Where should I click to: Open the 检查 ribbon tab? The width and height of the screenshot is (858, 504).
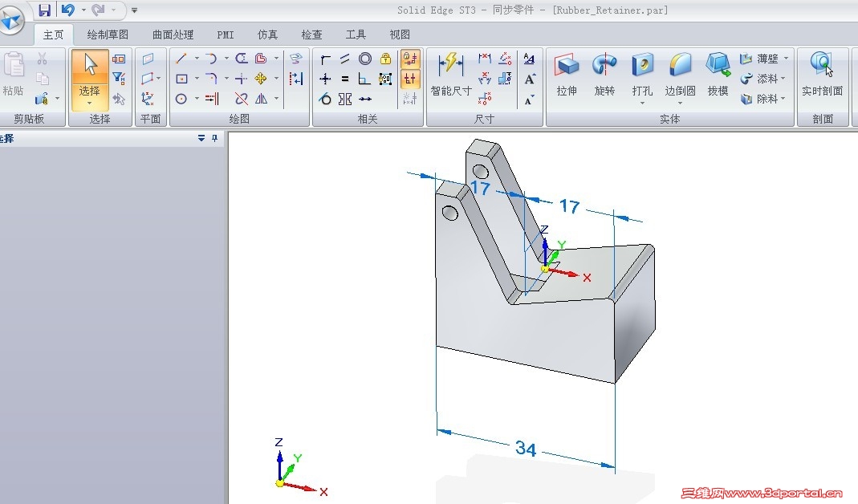tap(312, 35)
